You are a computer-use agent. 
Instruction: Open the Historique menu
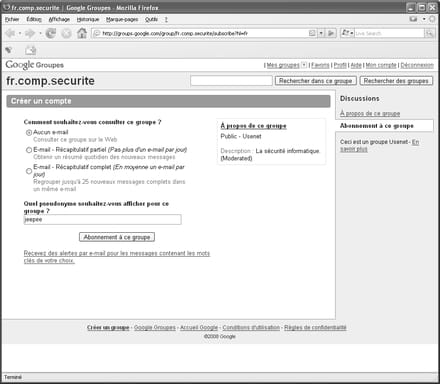pos(88,19)
